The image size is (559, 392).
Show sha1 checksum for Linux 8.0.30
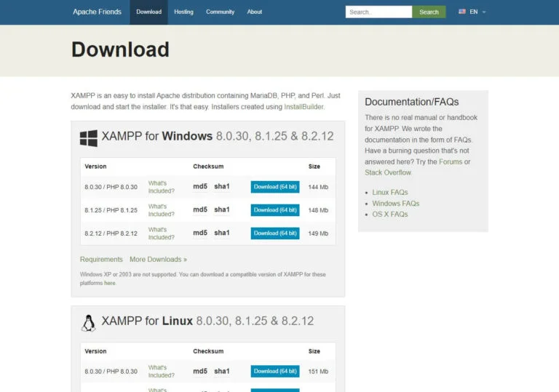pos(222,371)
